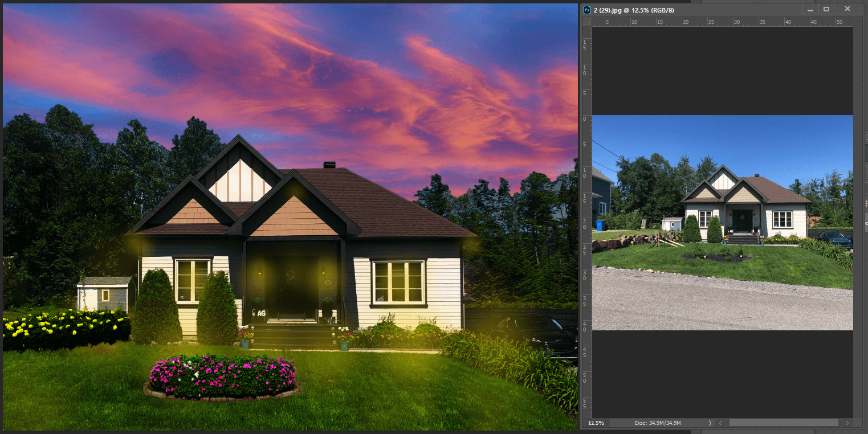The width and height of the screenshot is (868, 434).
Task: Click the 12.5% zoom level field
Action: pos(596,423)
